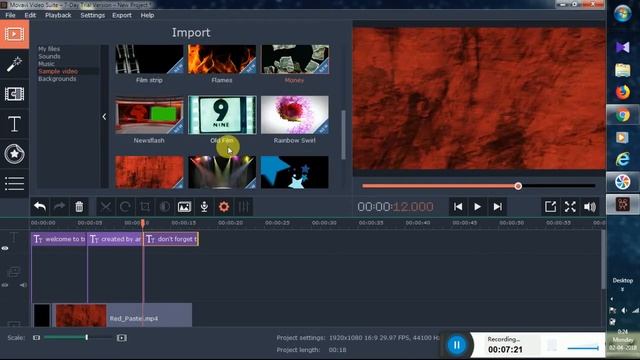Viewport: 640px width, 360px height.
Task: Click the timeline scale slider handle
Action: point(87,338)
